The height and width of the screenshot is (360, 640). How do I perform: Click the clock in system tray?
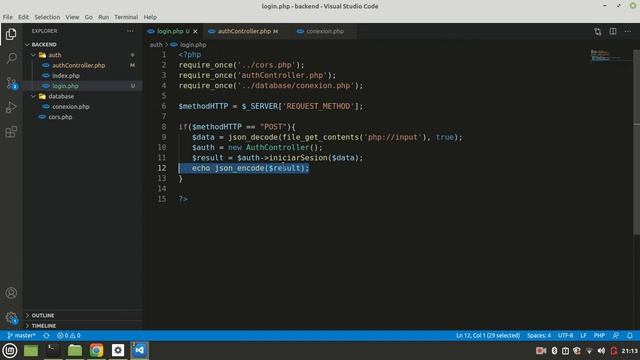pyautogui.click(x=630, y=351)
